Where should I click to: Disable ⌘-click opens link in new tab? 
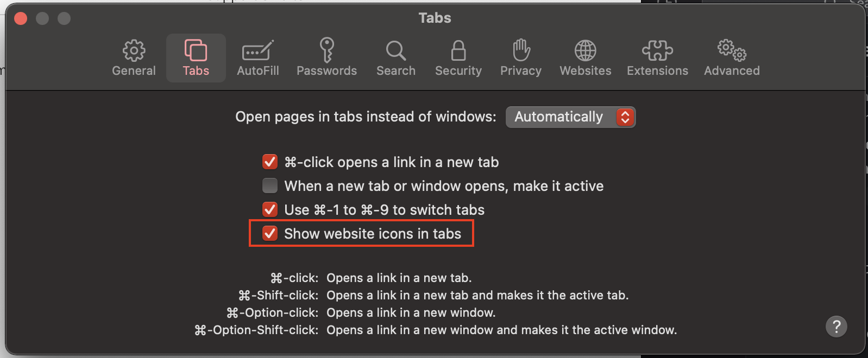270,162
